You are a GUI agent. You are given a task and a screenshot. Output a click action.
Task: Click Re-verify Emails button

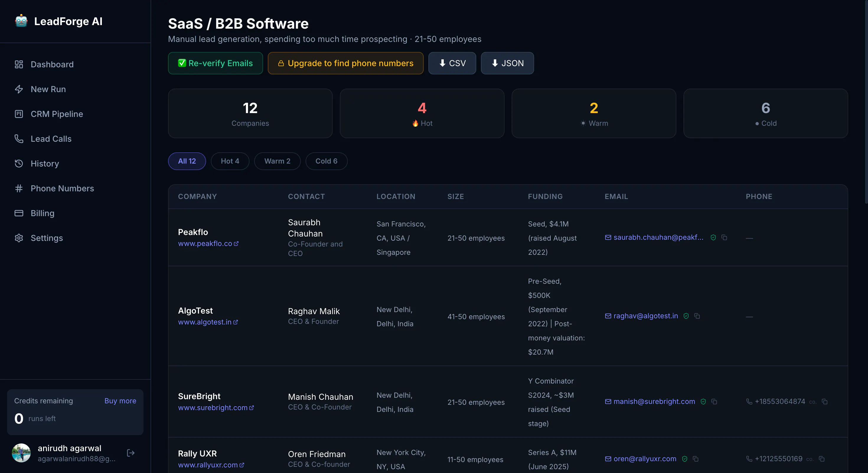pos(215,63)
